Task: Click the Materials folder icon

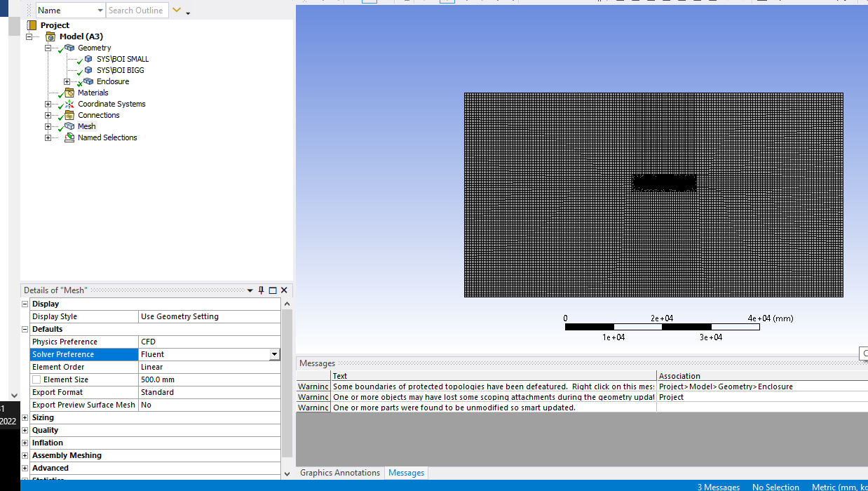Action: tap(69, 93)
